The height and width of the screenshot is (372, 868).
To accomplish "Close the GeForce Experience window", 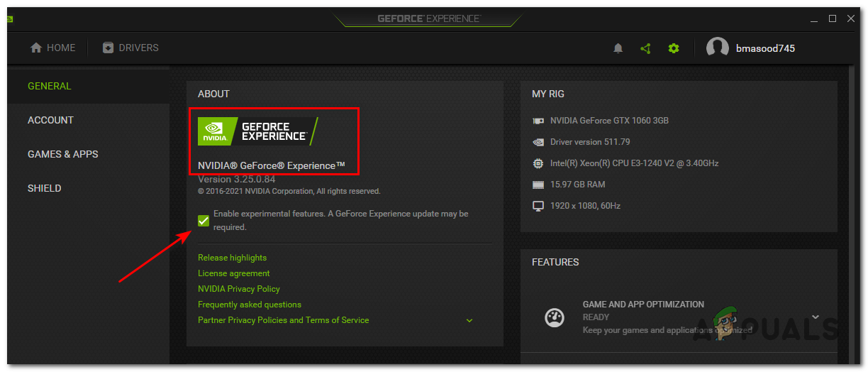I will pyautogui.click(x=851, y=18).
